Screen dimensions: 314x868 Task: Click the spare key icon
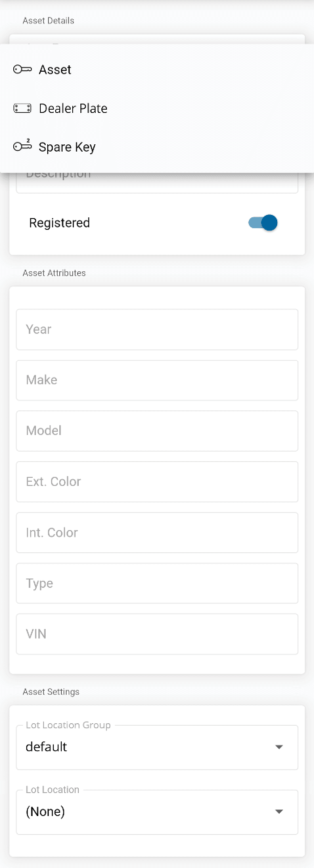pyautogui.click(x=22, y=146)
